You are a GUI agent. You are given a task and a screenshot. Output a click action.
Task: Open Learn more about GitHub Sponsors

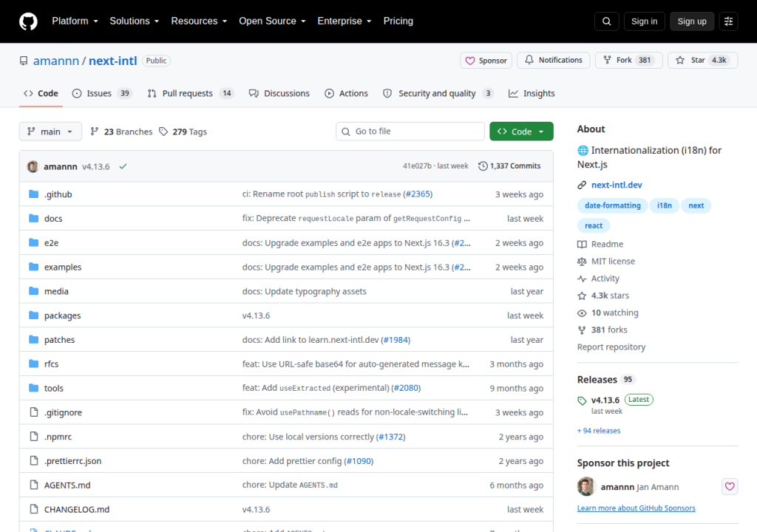(637, 508)
